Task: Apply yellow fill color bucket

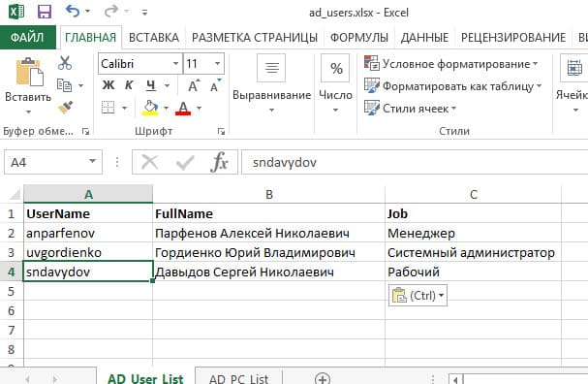Action: pos(150,108)
